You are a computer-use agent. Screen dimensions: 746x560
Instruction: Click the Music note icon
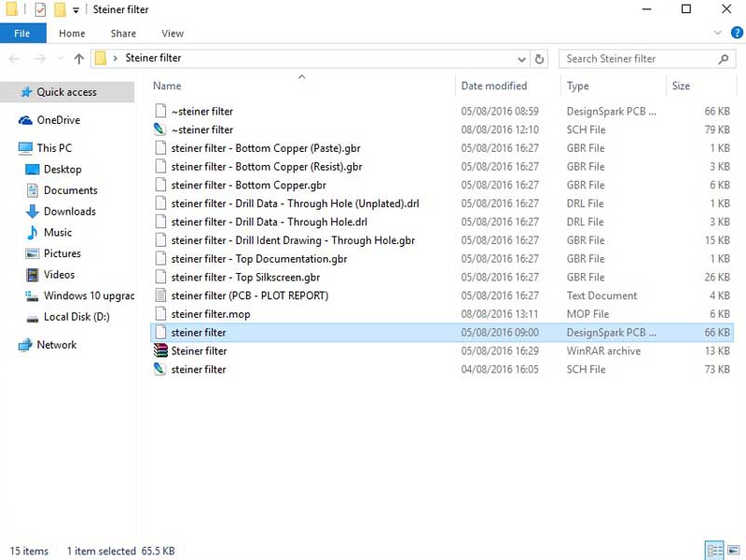32,232
